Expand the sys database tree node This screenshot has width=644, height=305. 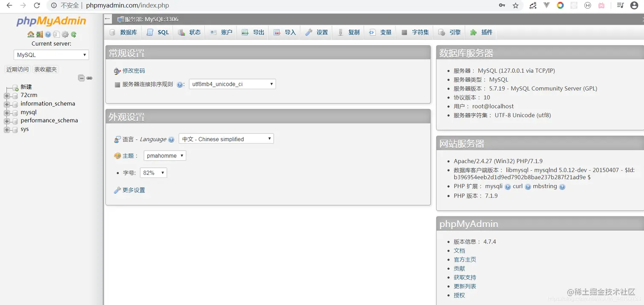(x=7, y=129)
